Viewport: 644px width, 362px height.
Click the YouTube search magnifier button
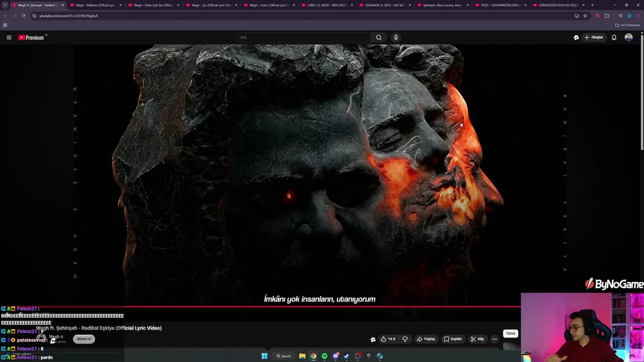tap(379, 37)
